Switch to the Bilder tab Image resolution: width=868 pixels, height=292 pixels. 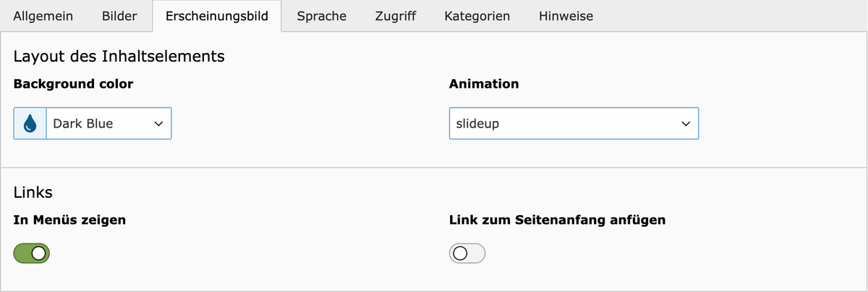[x=120, y=16]
